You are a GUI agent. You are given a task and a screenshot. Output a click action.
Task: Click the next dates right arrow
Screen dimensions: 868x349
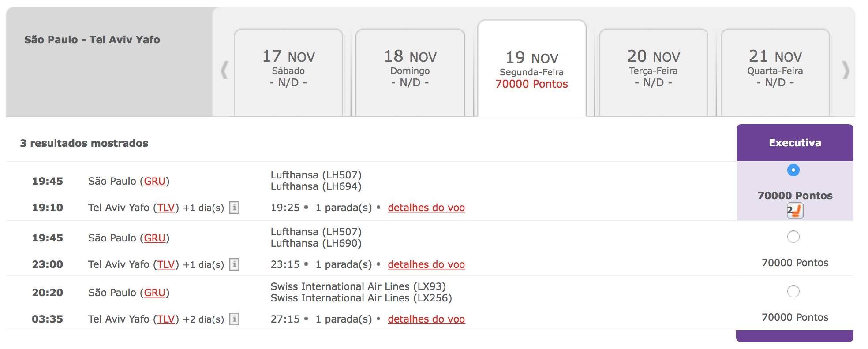click(846, 70)
